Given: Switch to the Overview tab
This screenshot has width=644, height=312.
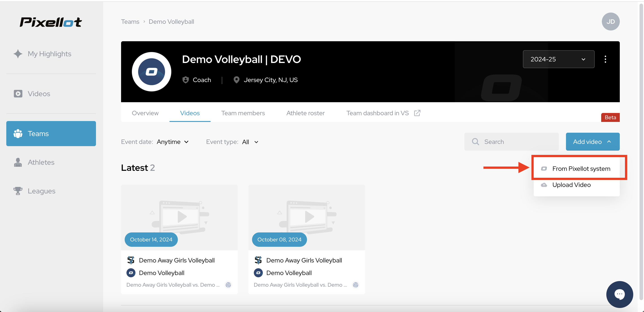Looking at the screenshot, I should pyautogui.click(x=145, y=113).
